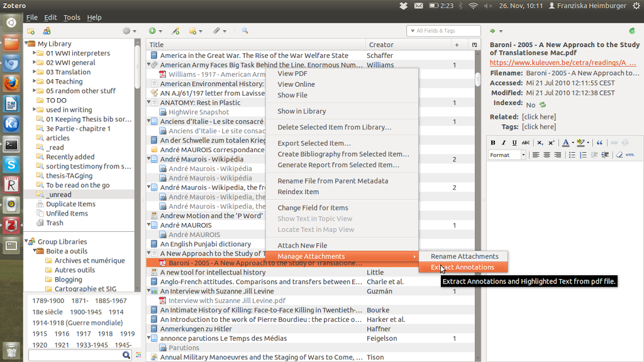The height and width of the screenshot is (362, 644).
Task: Toggle Strikethrough ABC in note editor
Action: pos(526,143)
